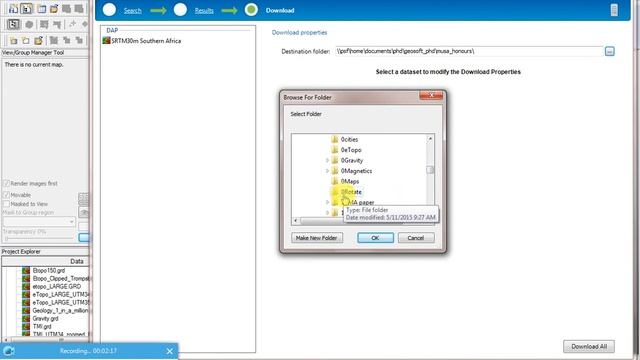Screen dimensions: 640x360
Task: Click the new folder icon in third toolbar row
Action: pos(13,40)
